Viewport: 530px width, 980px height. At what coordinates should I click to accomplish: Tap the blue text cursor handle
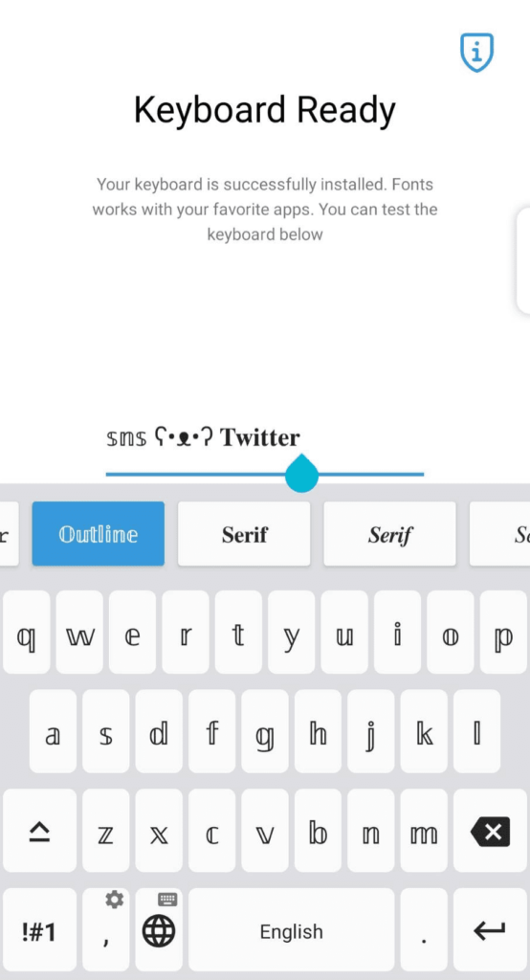click(302, 473)
